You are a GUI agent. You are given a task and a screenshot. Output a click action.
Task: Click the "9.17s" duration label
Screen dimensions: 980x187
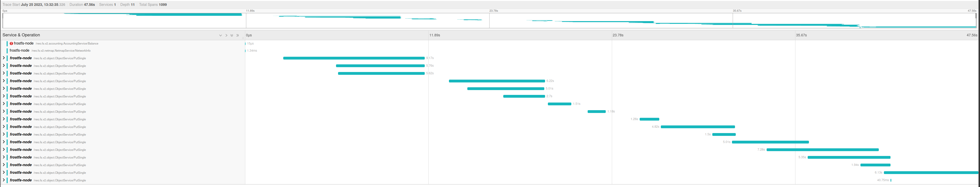(430, 58)
